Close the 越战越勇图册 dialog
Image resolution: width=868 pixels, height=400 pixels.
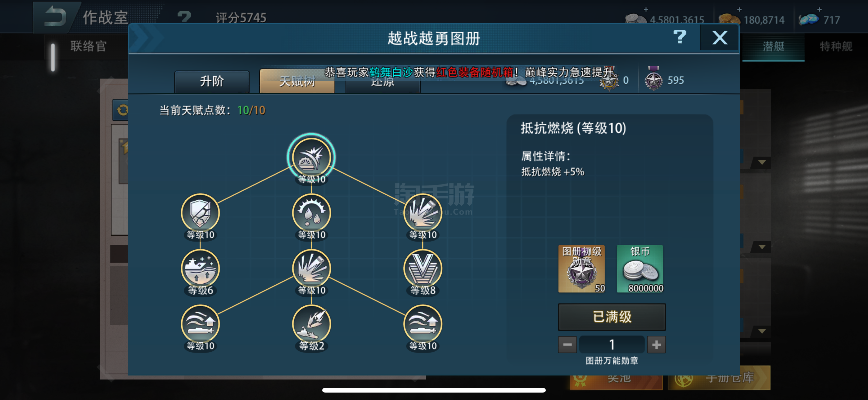[719, 38]
